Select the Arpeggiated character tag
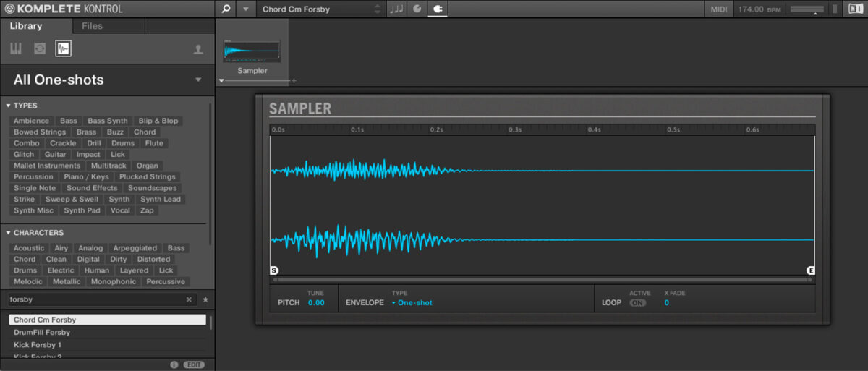Image resolution: width=868 pixels, height=371 pixels. pyautogui.click(x=135, y=248)
